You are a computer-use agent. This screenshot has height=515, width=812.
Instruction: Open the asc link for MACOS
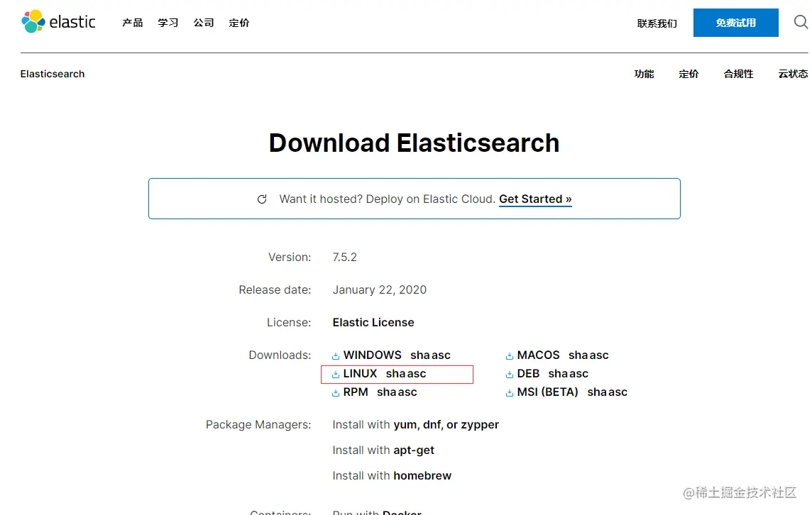(599, 355)
